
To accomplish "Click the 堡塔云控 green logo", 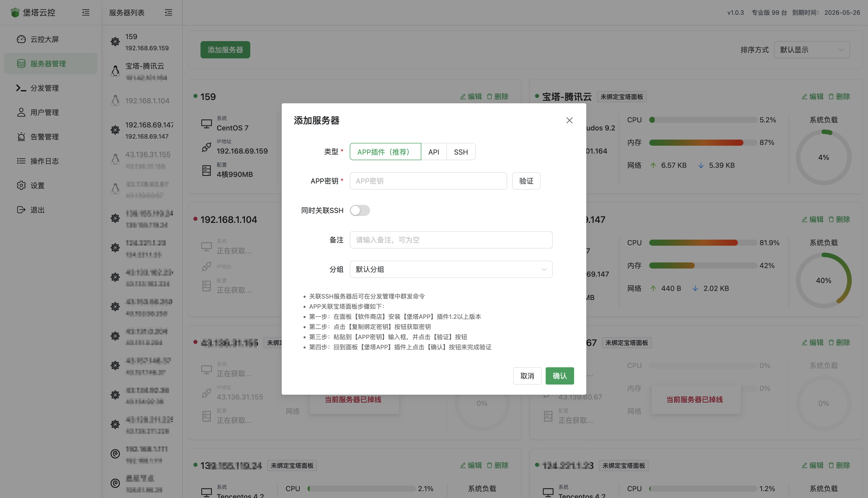I will click(x=15, y=12).
